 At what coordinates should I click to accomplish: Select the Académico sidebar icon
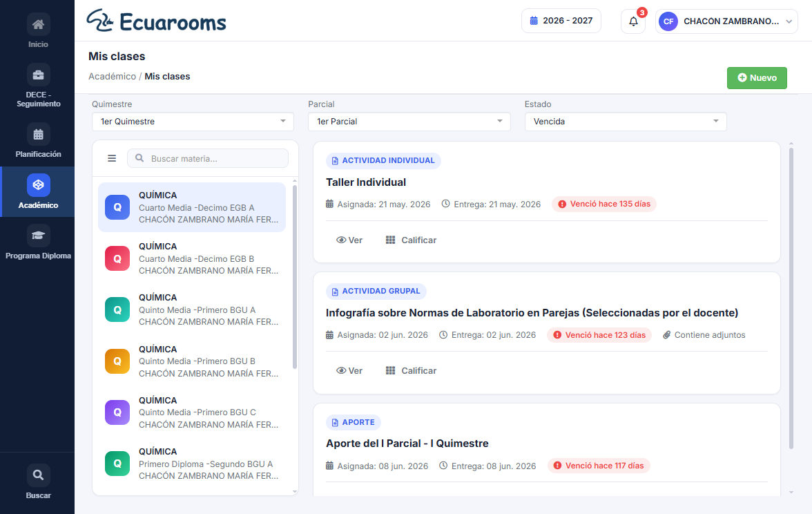[x=39, y=185]
